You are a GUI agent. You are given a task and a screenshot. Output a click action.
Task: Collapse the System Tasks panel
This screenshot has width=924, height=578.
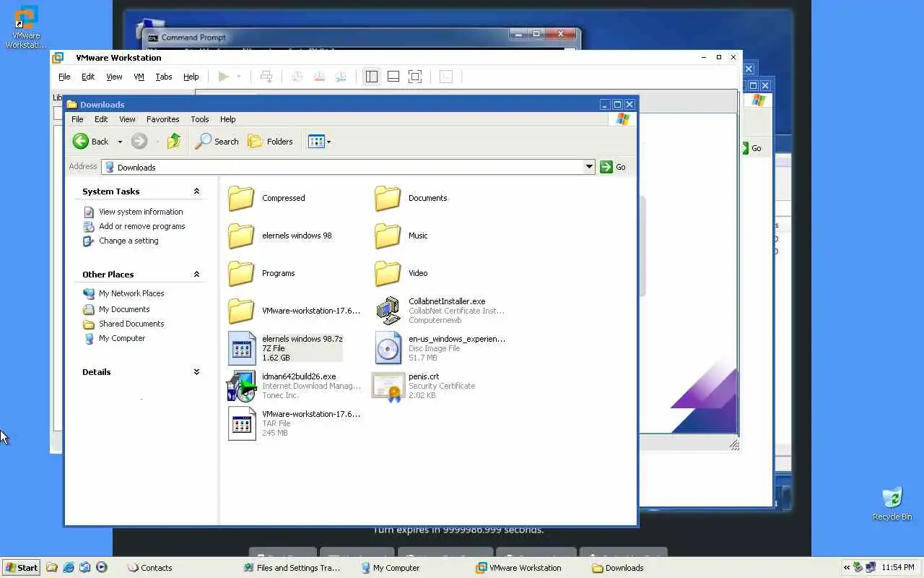point(196,191)
